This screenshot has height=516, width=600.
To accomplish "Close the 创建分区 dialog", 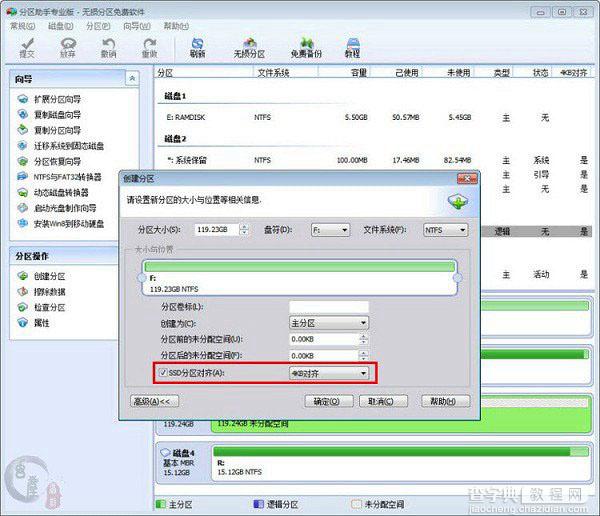I will tap(467, 178).
